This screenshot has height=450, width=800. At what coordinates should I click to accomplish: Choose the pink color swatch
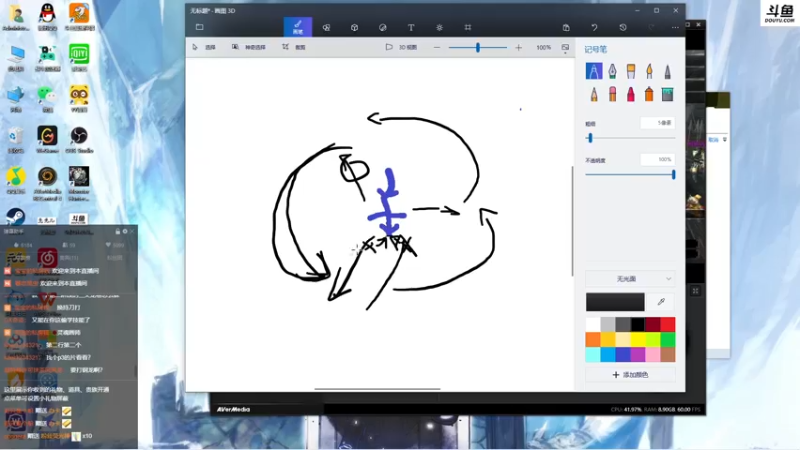(653, 355)
